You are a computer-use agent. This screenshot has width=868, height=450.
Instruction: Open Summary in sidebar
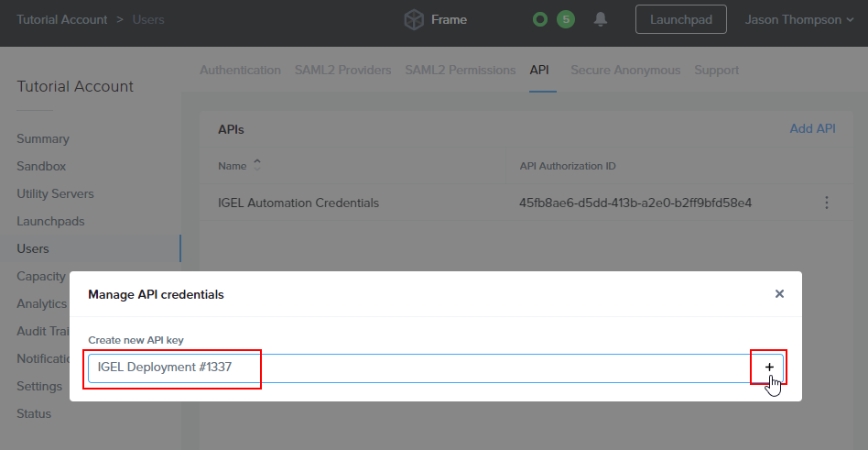[x=43, y=138]
